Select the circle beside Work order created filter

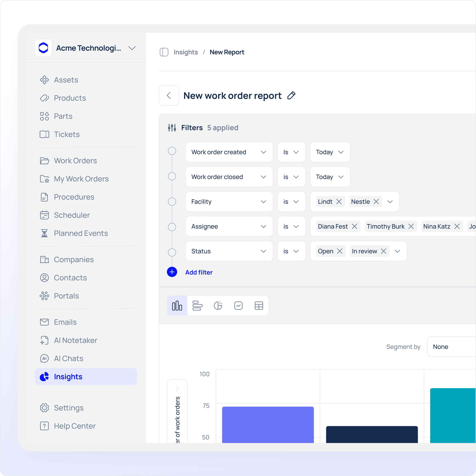[x=172, y=151]
